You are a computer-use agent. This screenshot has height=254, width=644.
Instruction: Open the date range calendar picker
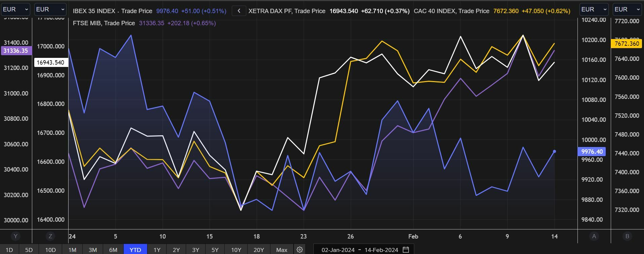pyautogui.click(x=406, y=250)
